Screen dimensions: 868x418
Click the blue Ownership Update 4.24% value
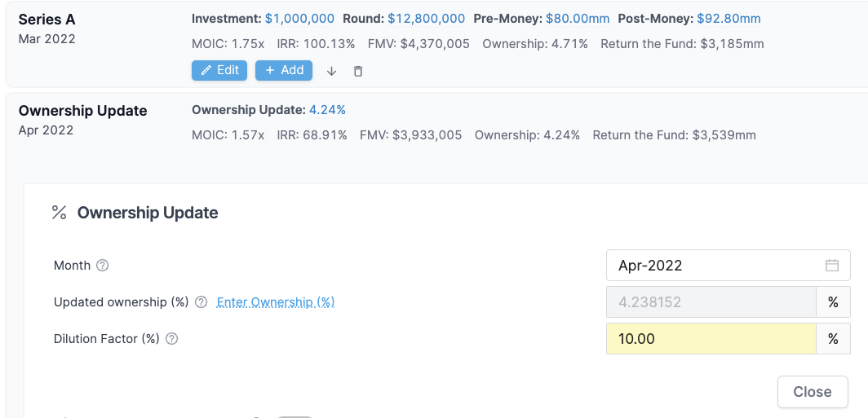coord(327,110)
